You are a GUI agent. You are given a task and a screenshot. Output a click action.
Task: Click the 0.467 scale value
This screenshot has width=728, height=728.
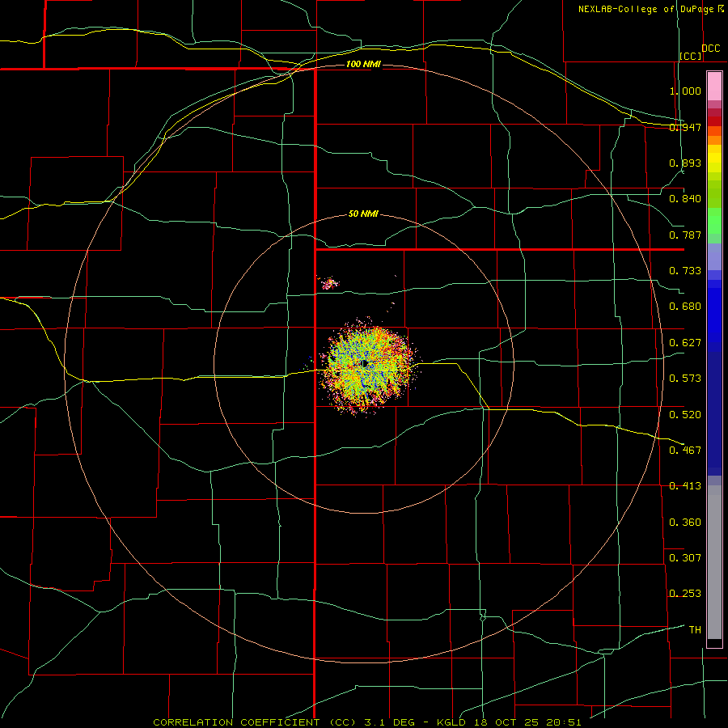pos(685,450)
